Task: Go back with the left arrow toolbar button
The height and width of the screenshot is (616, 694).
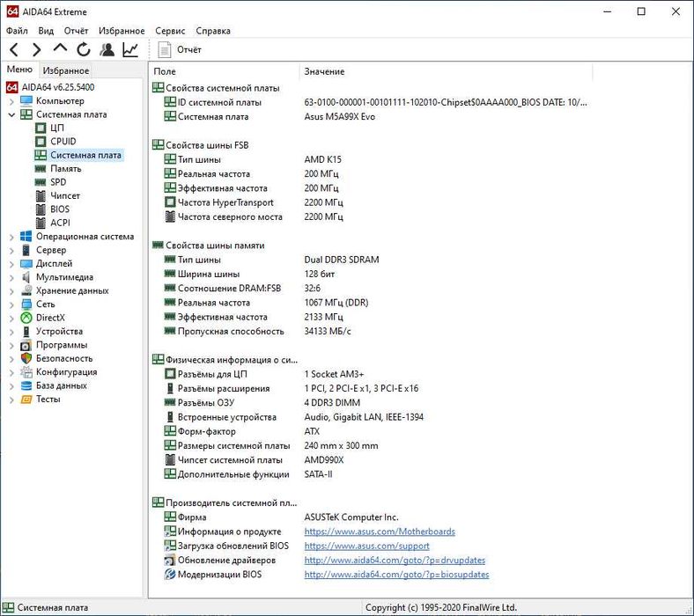Action: pos(14,49)
